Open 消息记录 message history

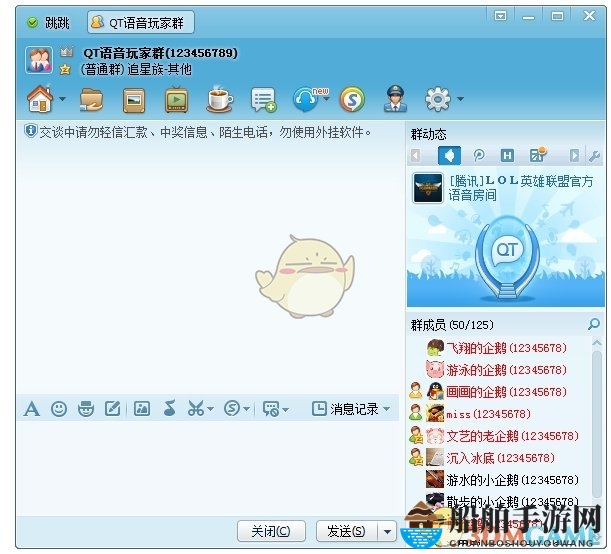[345, 409]
